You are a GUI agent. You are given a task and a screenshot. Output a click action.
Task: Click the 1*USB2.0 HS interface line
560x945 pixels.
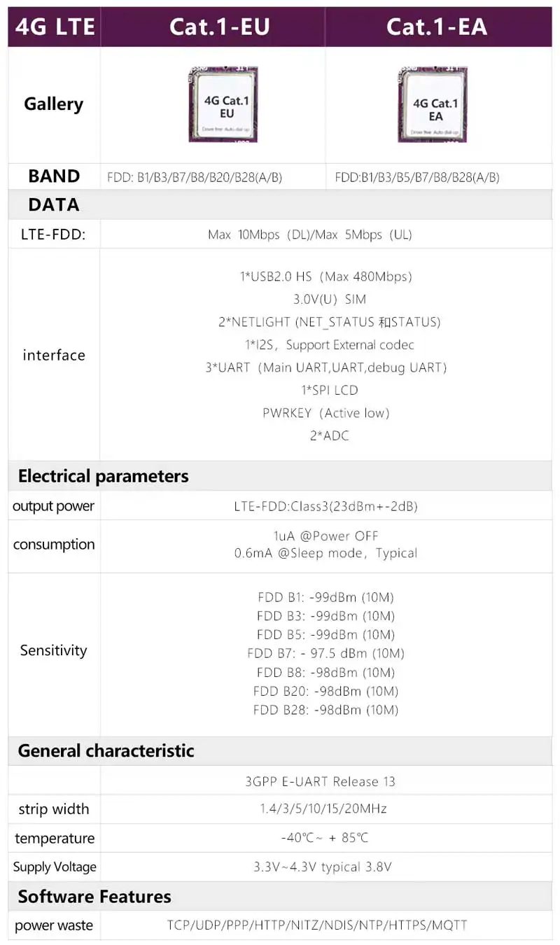326,276
